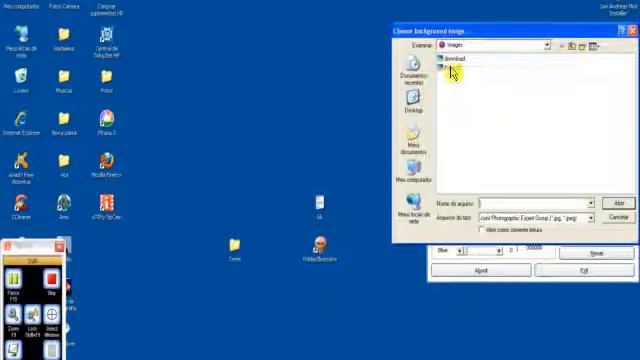Image resolution: width=640 pixels, height=360 pixels.
Task: Click the Cancelar button
Action: [619, 217]
